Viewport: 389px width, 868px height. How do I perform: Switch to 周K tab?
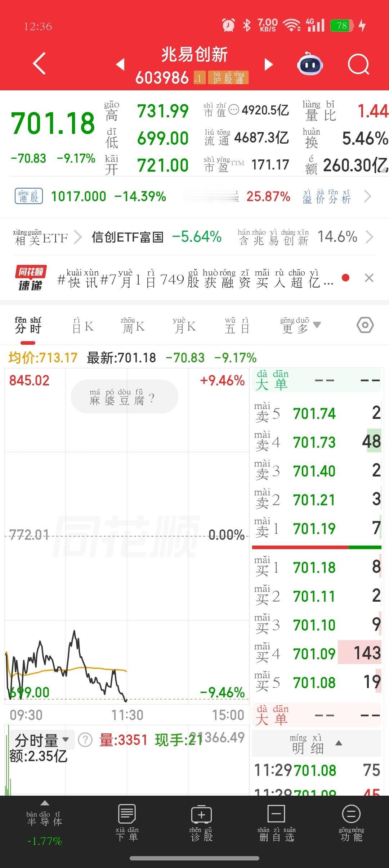pos(133,325)
